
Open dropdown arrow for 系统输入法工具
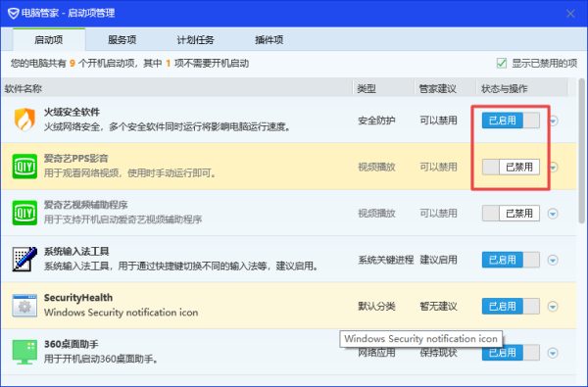(x=553, y=260)
